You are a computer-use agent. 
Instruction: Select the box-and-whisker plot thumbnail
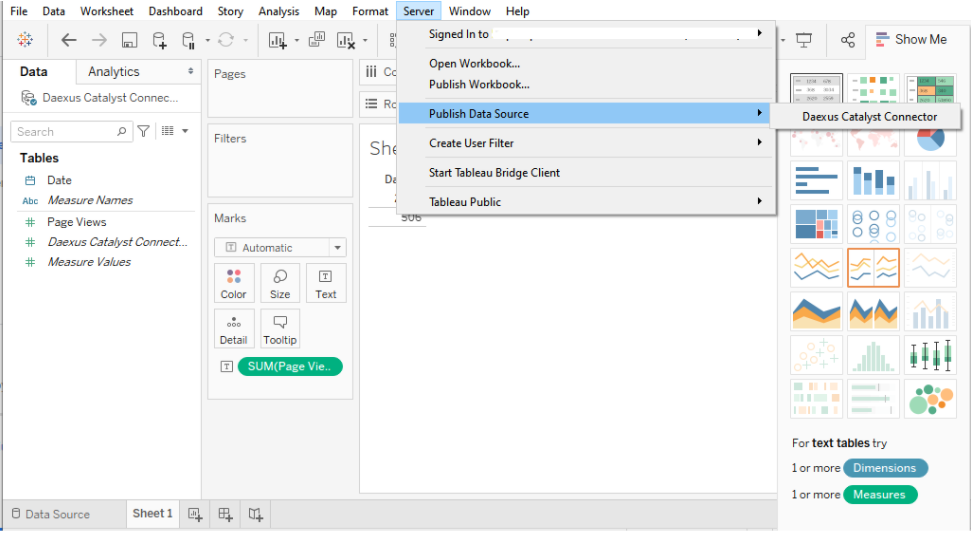[x=930, y=356]
